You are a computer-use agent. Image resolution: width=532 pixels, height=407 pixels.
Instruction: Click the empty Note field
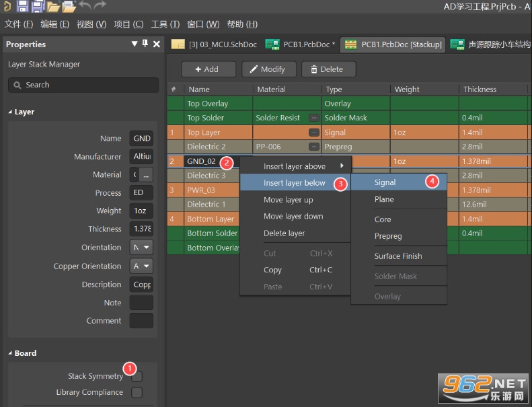(x=141, y=303)
